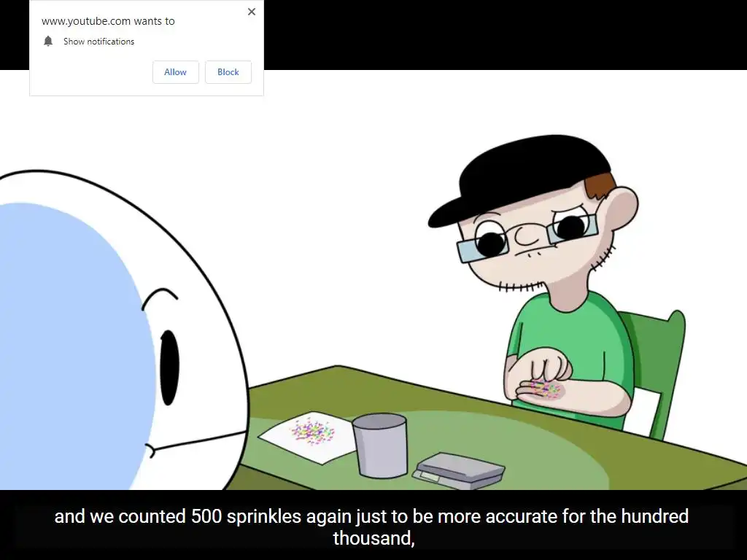Click the white character's eyebrow
The width and height of the screenshot is (747, 560).
point(159,297)
